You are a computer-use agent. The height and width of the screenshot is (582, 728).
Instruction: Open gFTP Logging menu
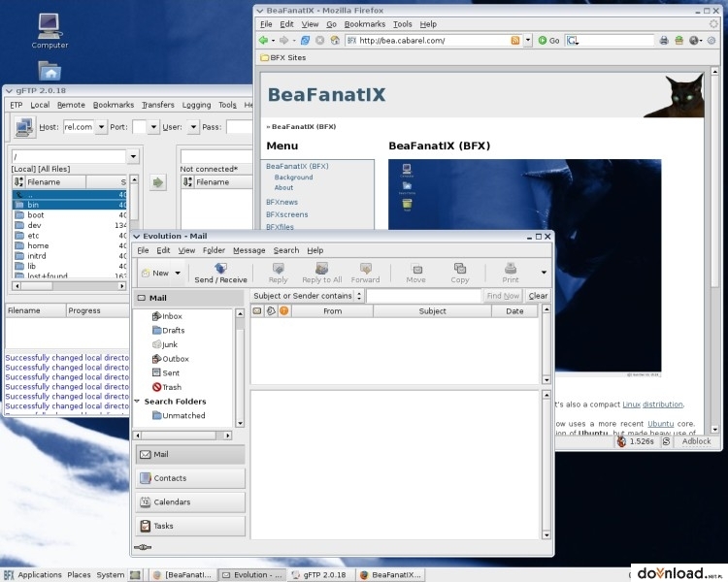[x=196, y=105]
